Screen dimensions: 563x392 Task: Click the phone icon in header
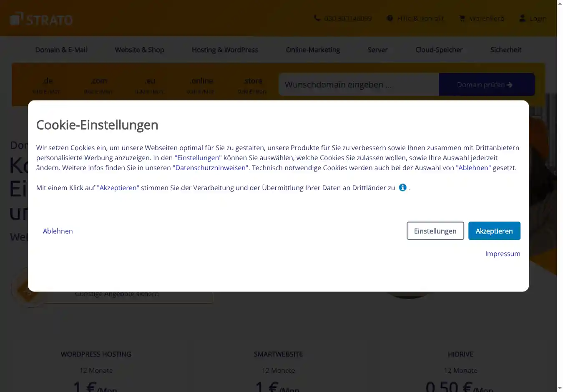point(317,18)
